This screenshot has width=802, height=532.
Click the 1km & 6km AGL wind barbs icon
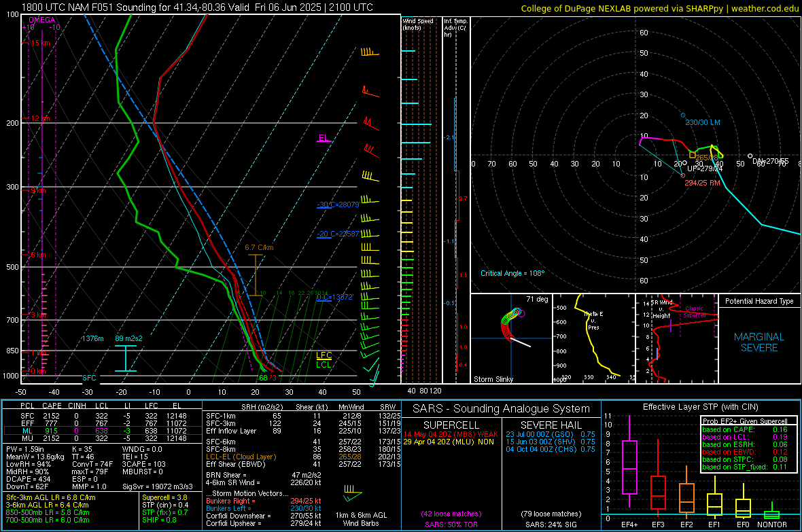(x=353, y=493)
